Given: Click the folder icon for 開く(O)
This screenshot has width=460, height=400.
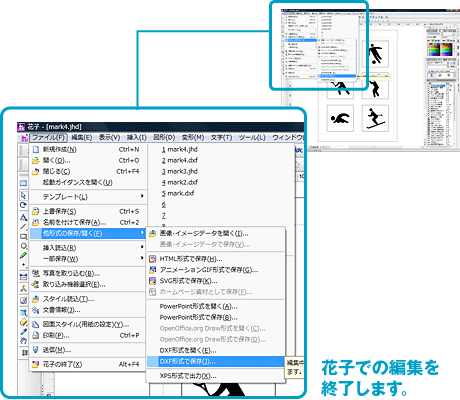Looking at the screenshot, I should click(35, 161).
